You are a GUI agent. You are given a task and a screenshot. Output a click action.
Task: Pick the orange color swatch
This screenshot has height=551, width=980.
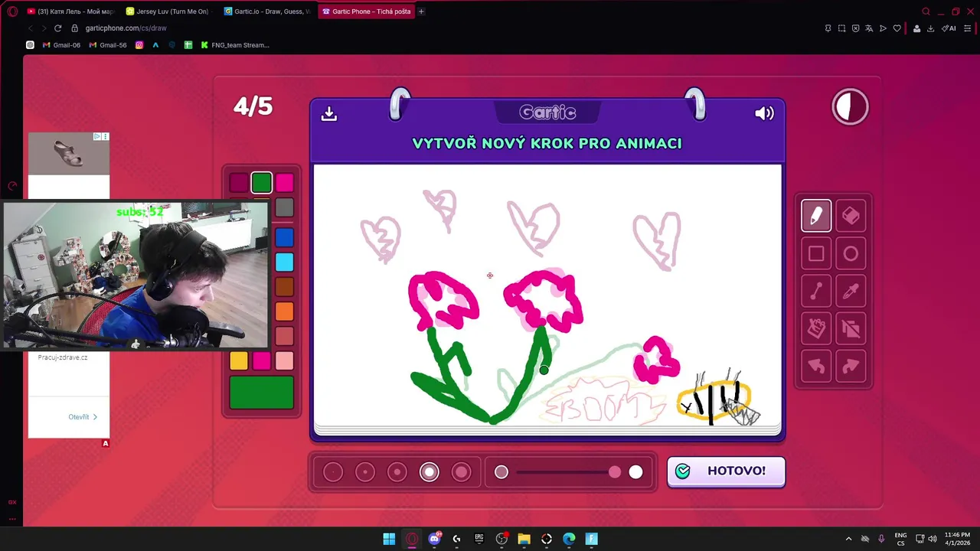tap(285, 311)
